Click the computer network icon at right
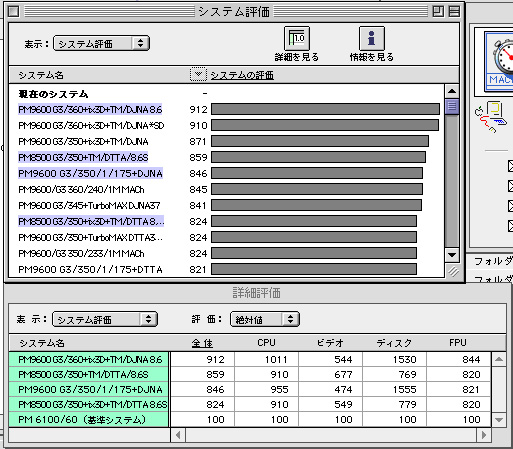Image resolution: width=513 pixels, height=449 pixels. click(490, 117)
